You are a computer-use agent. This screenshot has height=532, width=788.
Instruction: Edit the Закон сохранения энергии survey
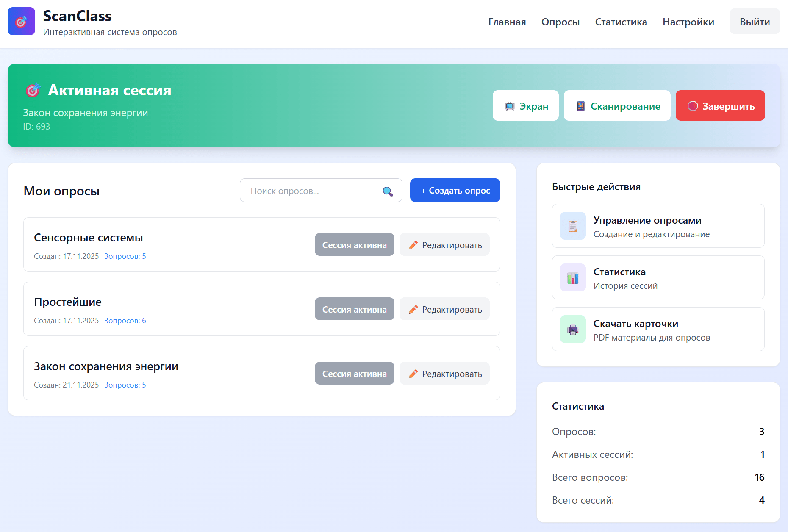click(x=444, y=374)
